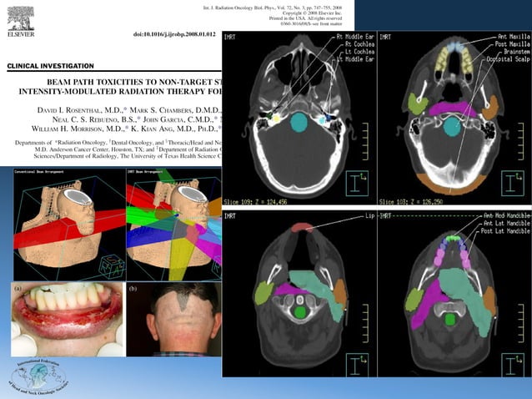The width and height of the screenshot is (532, 399).
Task: Click the cyan brainstem contour in Slice 109 panel
Action: (x=299, y=122)
